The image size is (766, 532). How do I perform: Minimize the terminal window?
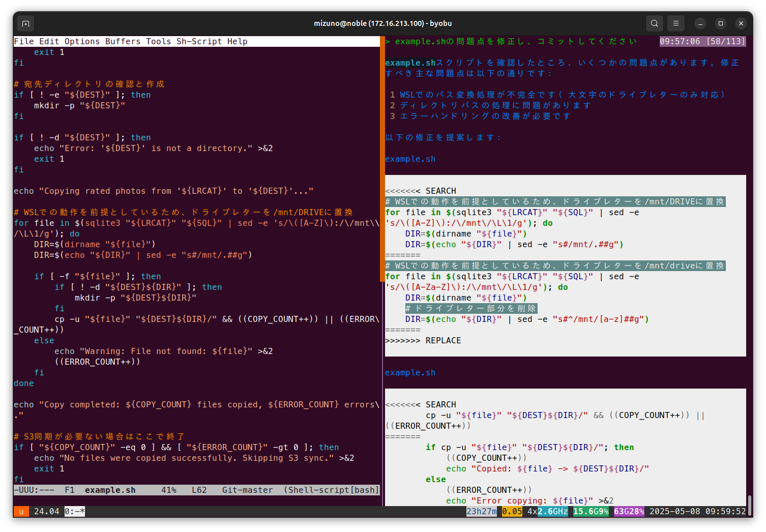click(700, 23)
